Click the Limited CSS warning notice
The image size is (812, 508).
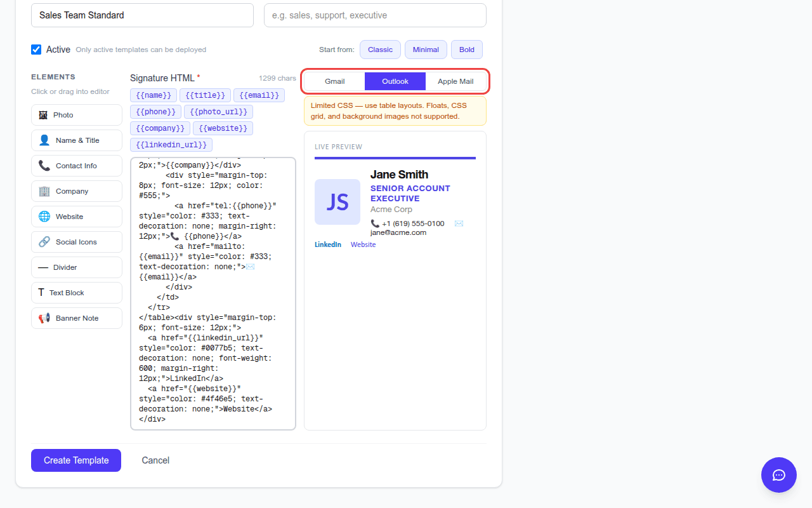coord(395,110)
